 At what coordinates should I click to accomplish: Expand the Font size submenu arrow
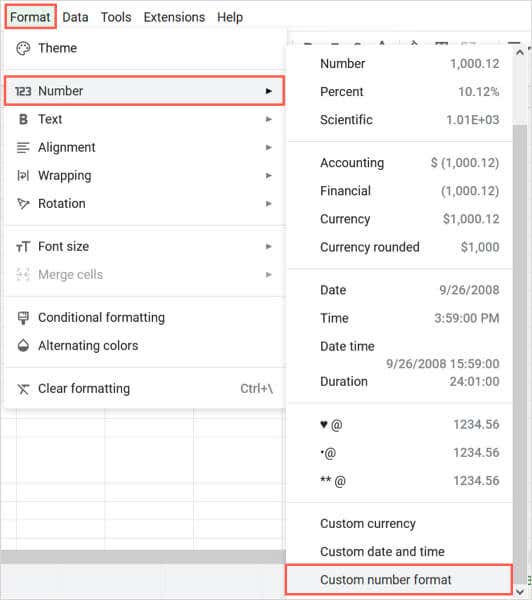269,246
